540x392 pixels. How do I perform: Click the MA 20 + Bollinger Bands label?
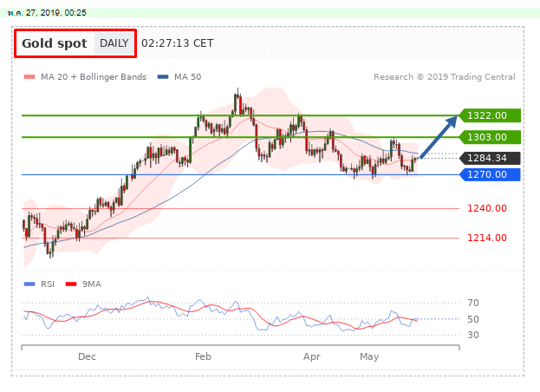(x=94, y=77)
